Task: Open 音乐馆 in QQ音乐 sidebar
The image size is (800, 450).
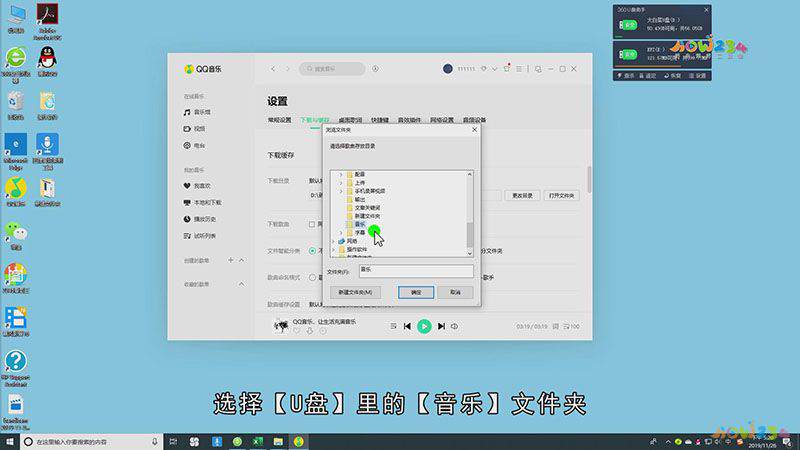Action: 197,112
